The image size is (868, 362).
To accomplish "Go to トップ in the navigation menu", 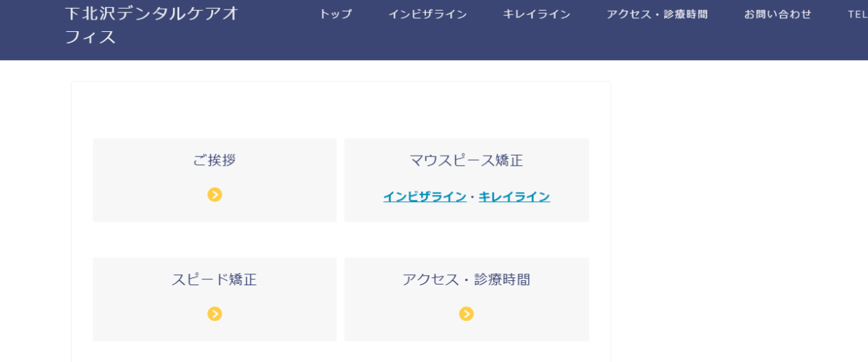I will (336, 14).
